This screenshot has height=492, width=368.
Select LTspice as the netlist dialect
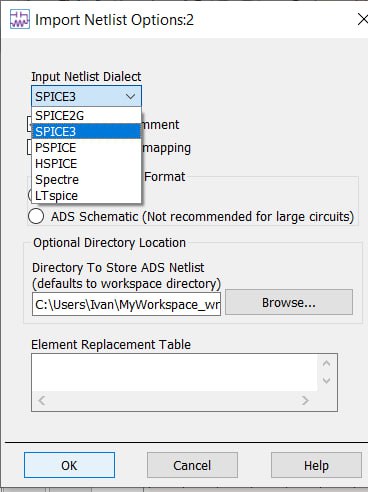click(86, 195)
